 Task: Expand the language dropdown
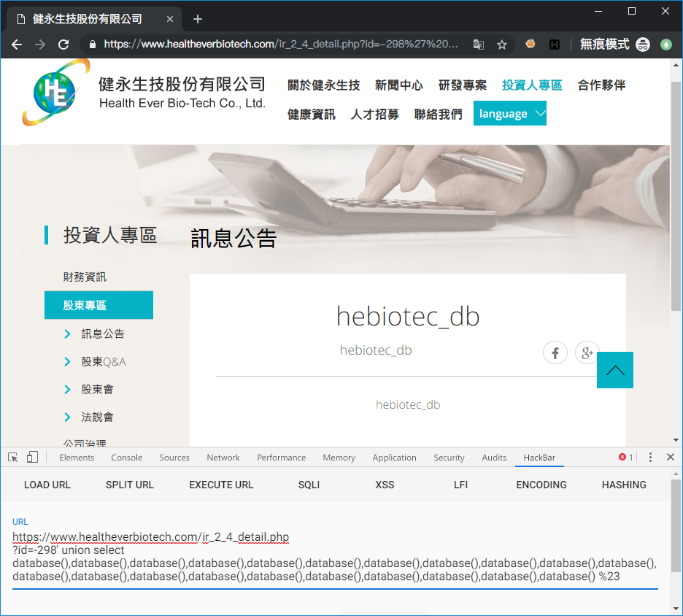click(509, 113)
